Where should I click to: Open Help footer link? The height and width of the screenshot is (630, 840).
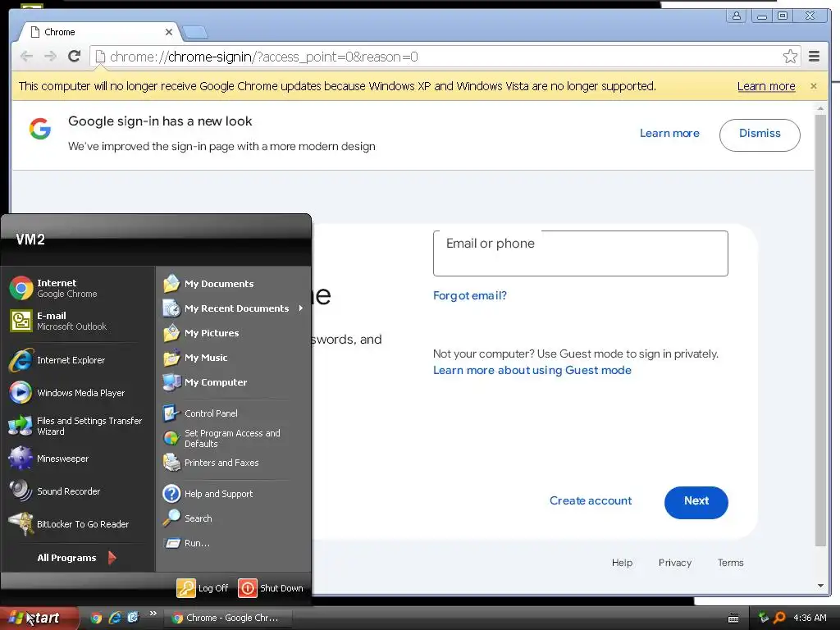(622, 563)
